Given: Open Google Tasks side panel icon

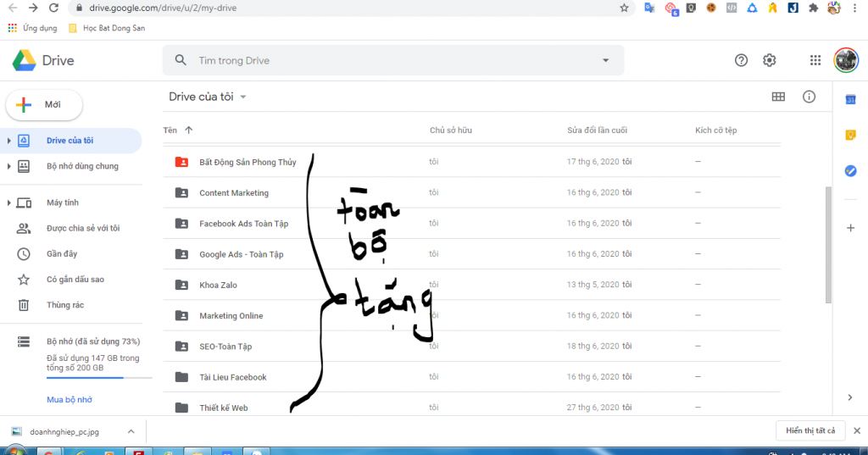Looking at the screenshot, I should click(851, 171).
